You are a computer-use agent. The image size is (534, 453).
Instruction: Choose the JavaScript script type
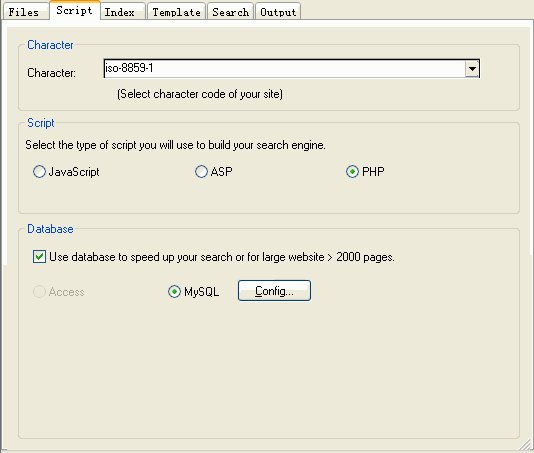66,172
